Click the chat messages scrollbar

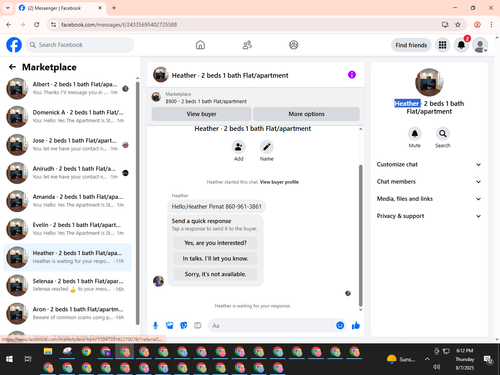360,235
